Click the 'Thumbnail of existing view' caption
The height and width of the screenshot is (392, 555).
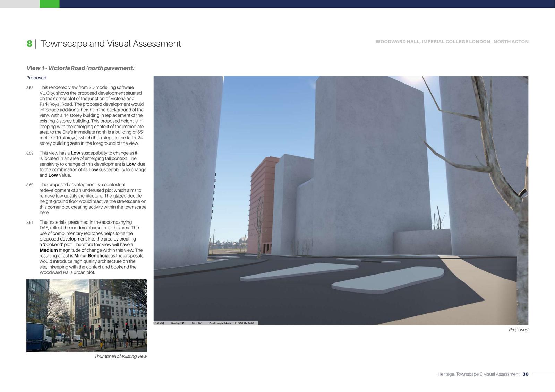120,356
